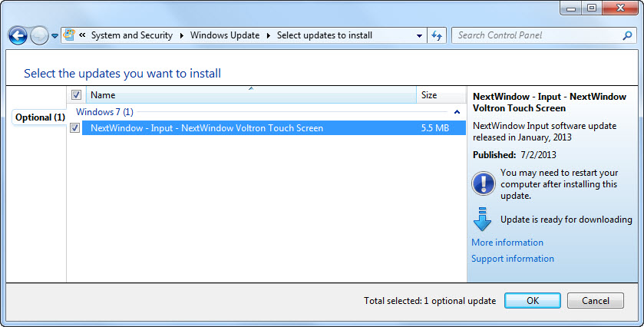
Task: Uncheck the NextWindow Voltron update checkbox
Action: click(x=74, y=127)
